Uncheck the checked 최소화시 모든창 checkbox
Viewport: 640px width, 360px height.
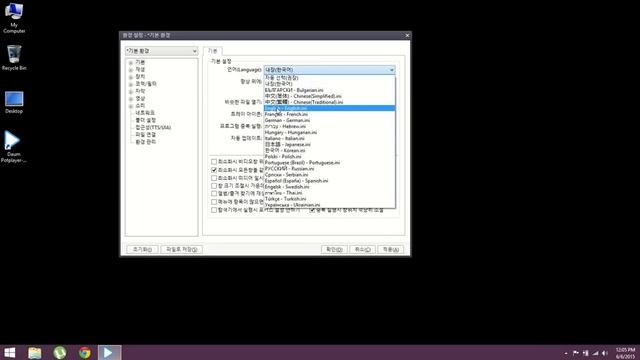(214, 170)
